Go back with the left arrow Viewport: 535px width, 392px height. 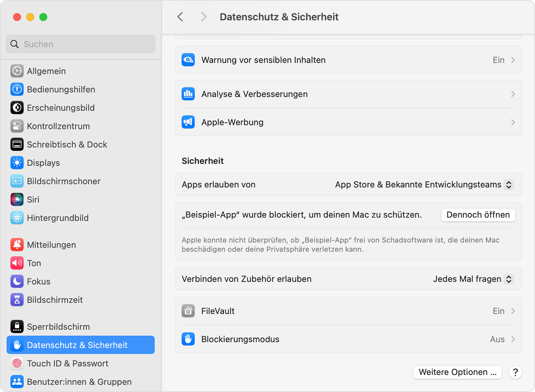pyautogui.click(x=180, y=17)
